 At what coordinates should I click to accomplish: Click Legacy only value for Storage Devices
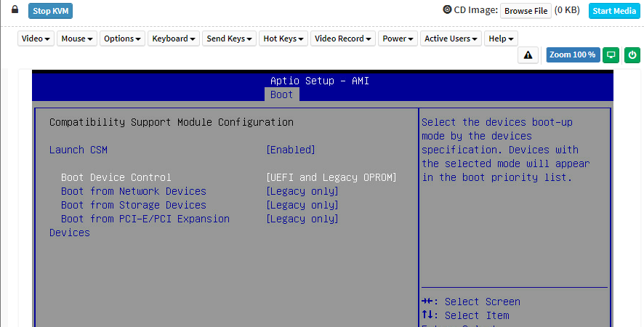pyautogui.click(x=302, y=205)
